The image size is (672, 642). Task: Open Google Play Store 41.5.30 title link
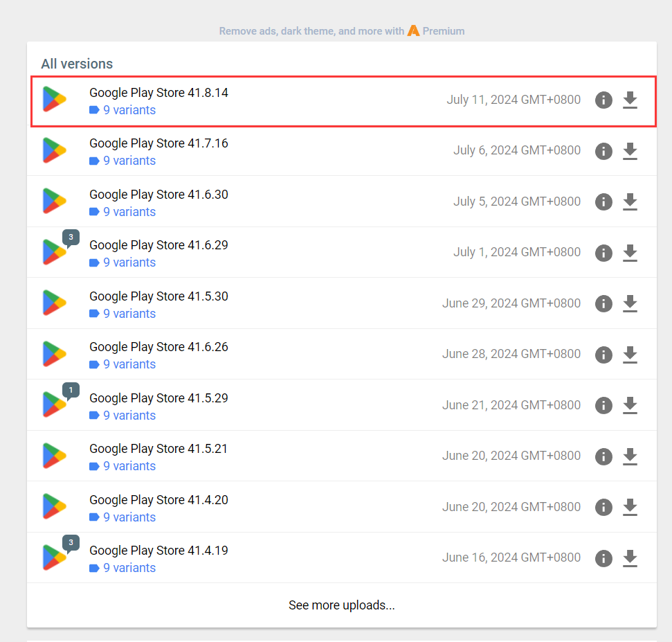coord(158,296)
